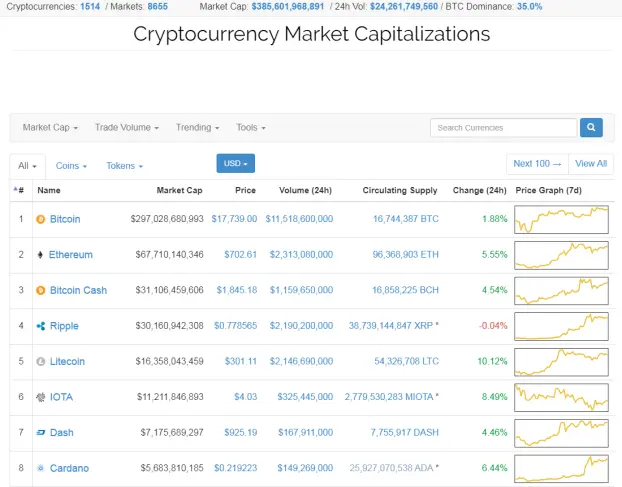The height and width of the screenshot is (487, 622).
Task: Click the View All button
Action: [x=591, y=164]
